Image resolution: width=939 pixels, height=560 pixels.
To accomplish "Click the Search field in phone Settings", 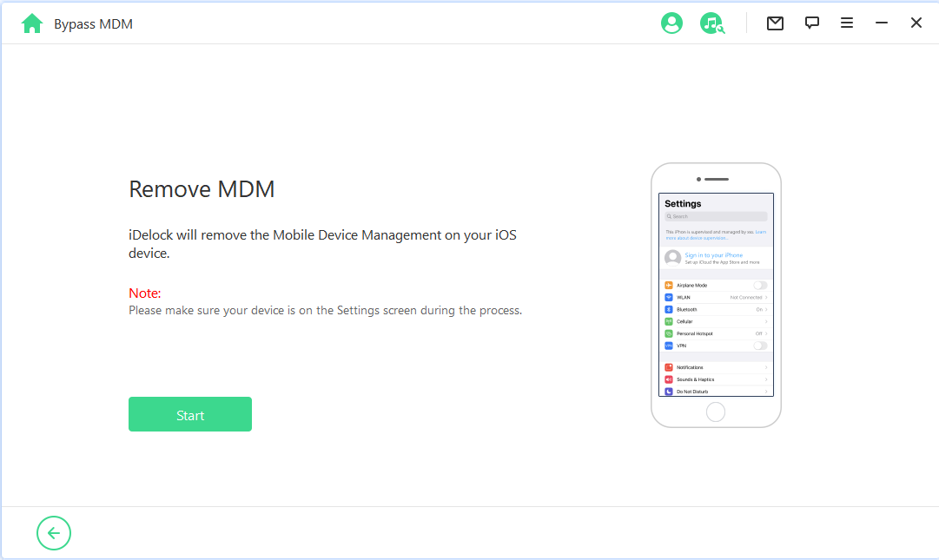I will [x=716, y=216].
